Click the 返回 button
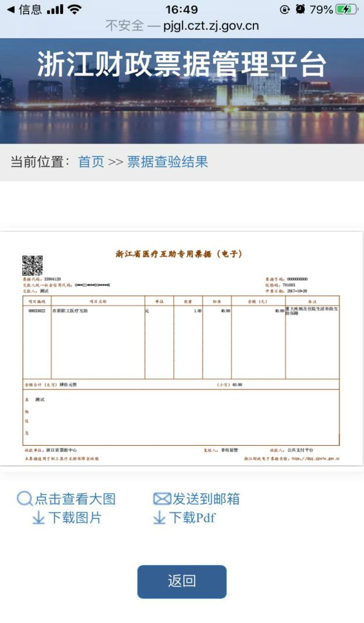Viewport: 364px width, 623px height. coord(182,581)
